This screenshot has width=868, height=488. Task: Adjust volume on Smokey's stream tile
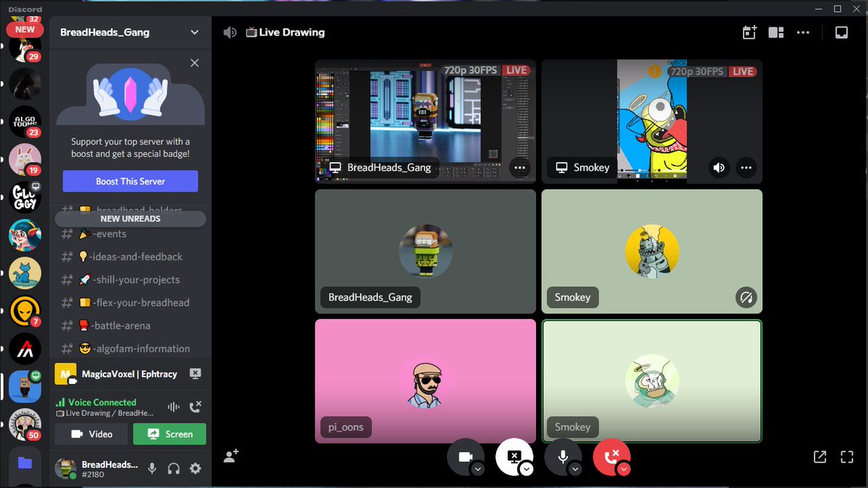click(719, 168)
